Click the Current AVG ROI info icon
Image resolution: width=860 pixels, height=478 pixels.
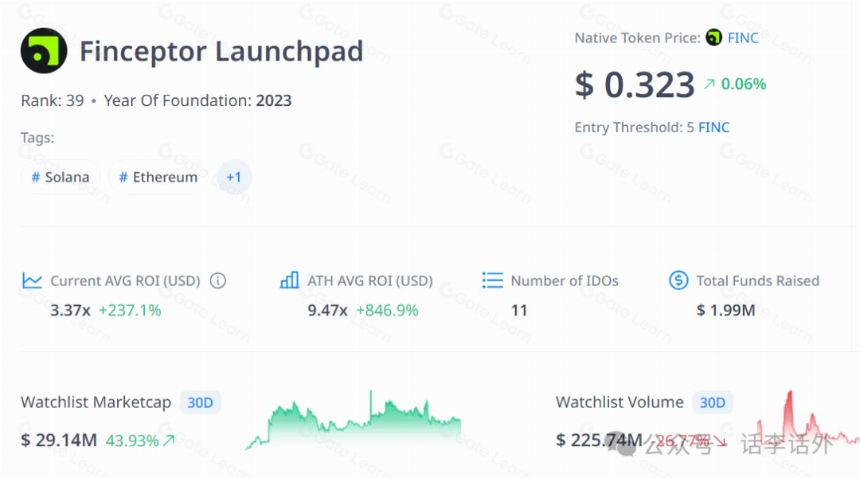click(x=218, y=281)
